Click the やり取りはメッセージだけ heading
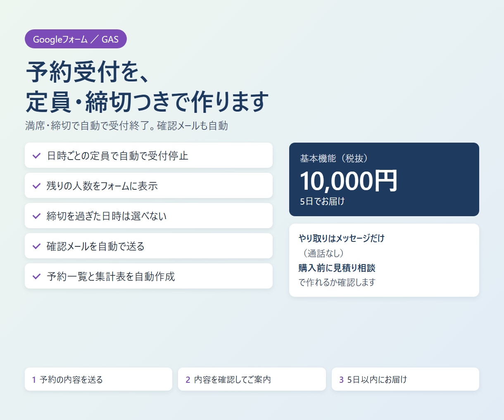Screen dimensions: 504x420 [x=342, y=238]
